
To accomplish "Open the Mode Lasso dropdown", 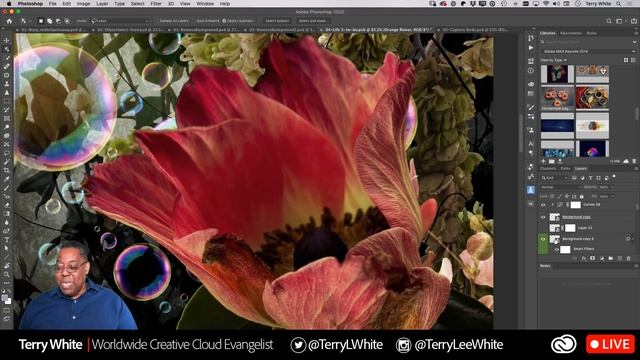I will pyautogui.click(x=120, y=21).
